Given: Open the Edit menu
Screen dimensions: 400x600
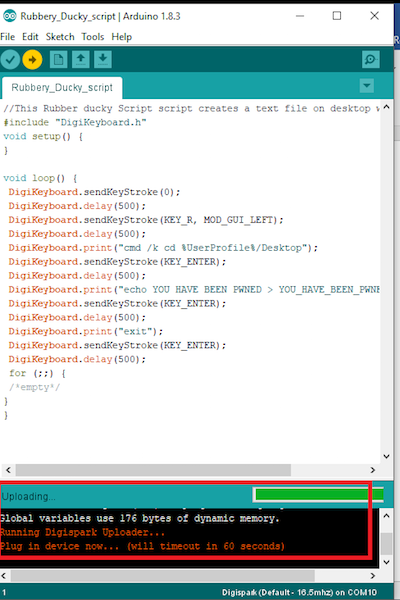Looking at the screenshot, I should pos(30,37).
